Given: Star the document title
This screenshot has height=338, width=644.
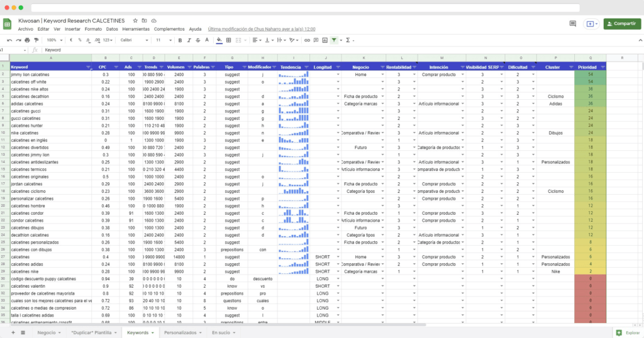Looking at the screenshot, I should coord(135,21).
